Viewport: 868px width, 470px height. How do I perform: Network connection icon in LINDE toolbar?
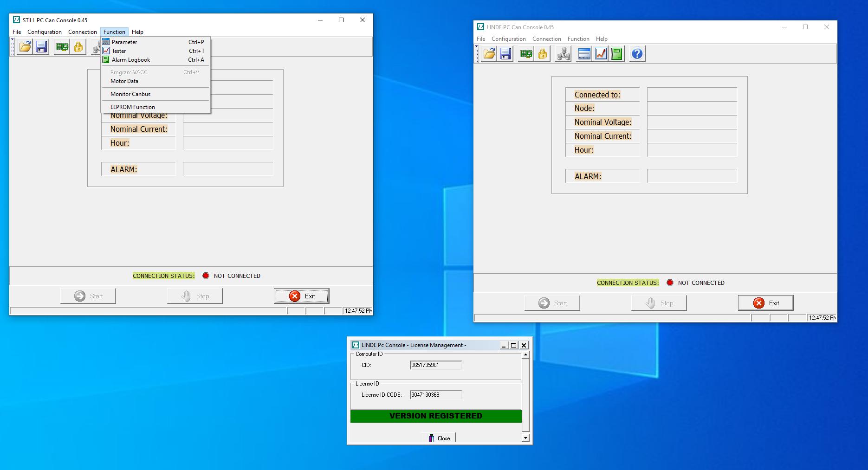coord(564,54)
